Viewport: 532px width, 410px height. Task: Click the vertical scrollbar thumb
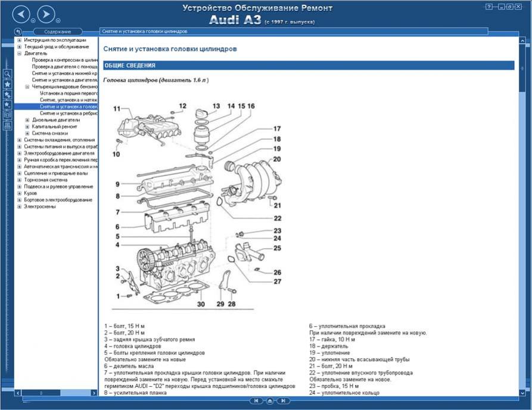522,67
